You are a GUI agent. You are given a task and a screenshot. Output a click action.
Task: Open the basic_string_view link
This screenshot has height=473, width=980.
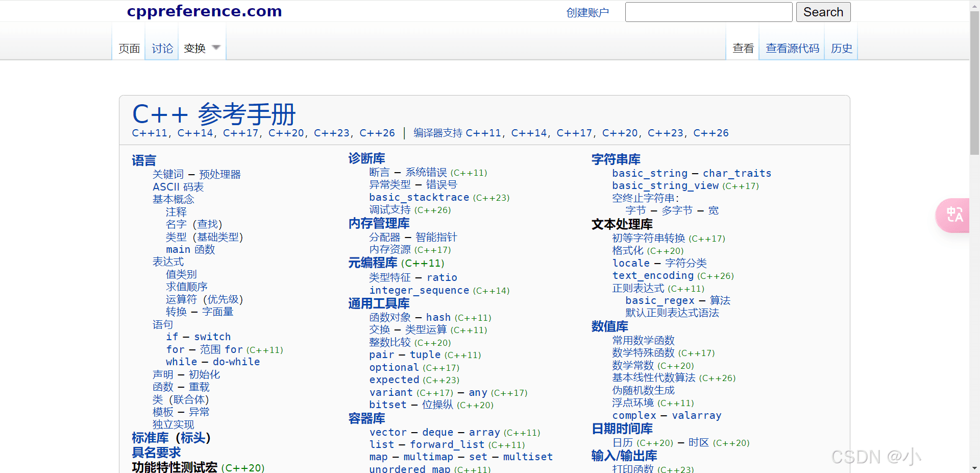pyautogui.click(x=666, y=185)
